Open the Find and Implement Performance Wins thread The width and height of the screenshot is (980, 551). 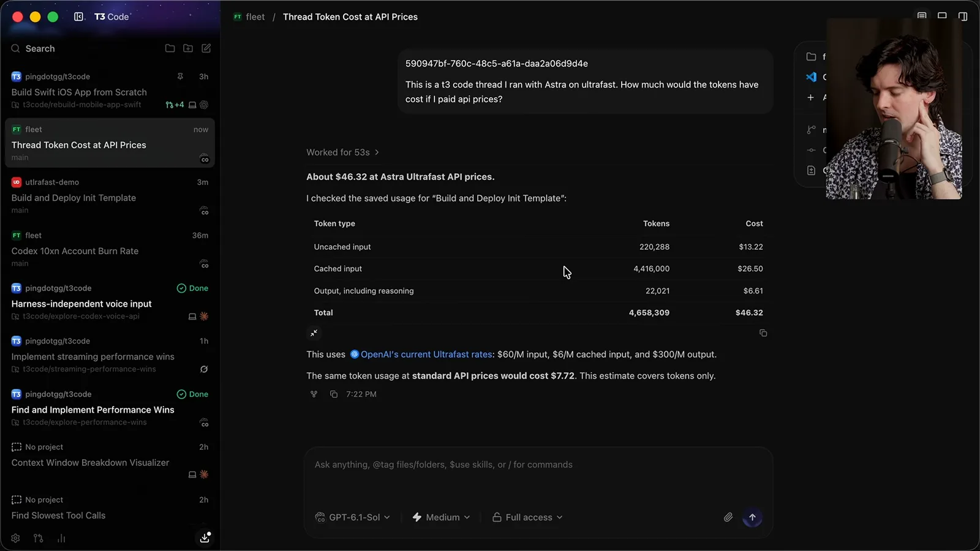(92, 410)
